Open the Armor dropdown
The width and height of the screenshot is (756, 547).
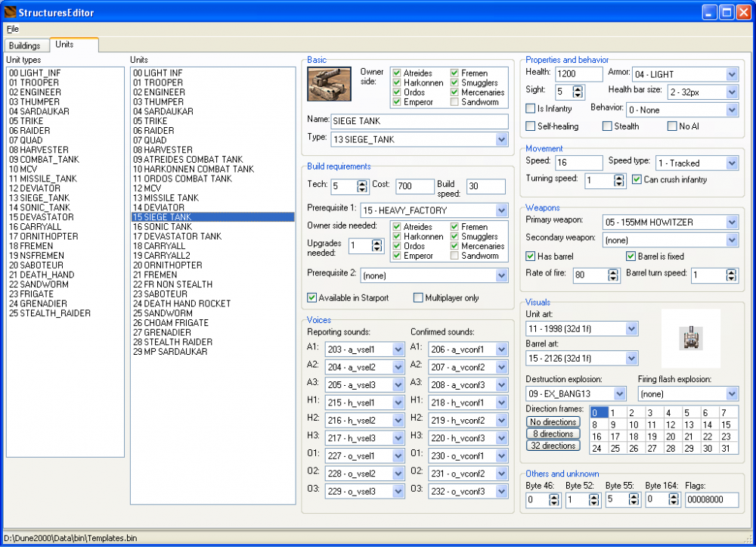coord(731,74)
